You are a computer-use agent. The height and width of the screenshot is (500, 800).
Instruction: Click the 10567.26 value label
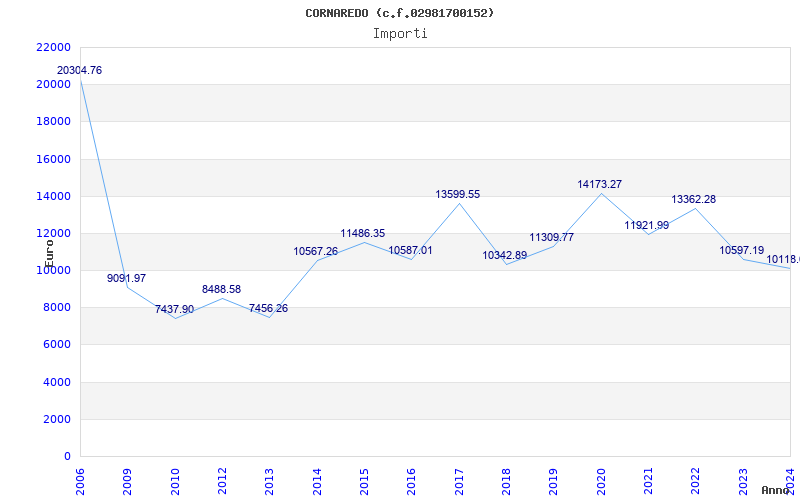click(x=315, y=252)
